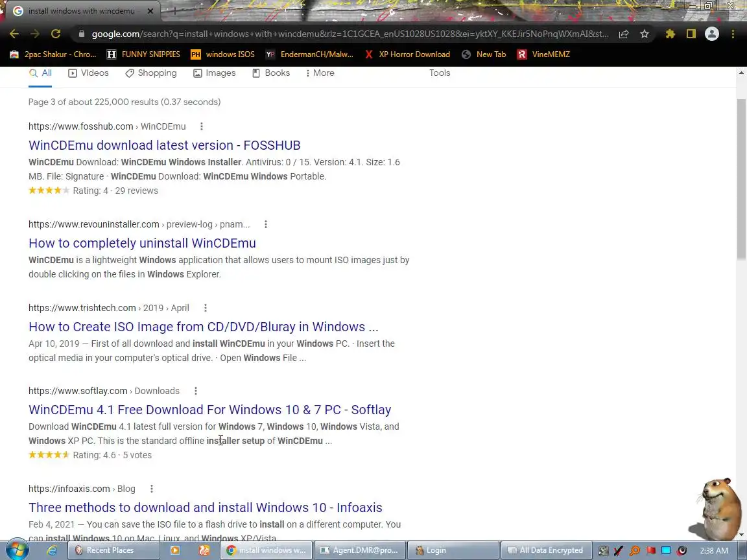Open the Windows Start button
747x560 pixels.
tap(17, 550)
